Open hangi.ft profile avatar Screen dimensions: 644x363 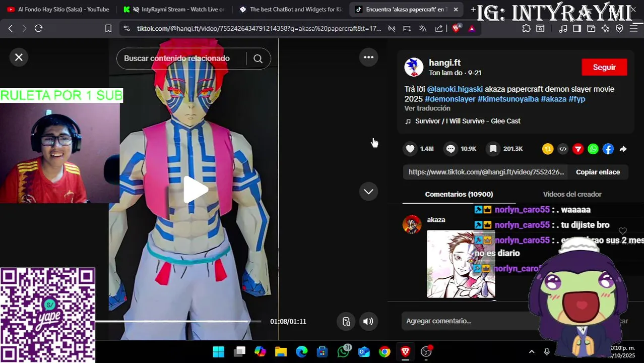pos(414,67)
